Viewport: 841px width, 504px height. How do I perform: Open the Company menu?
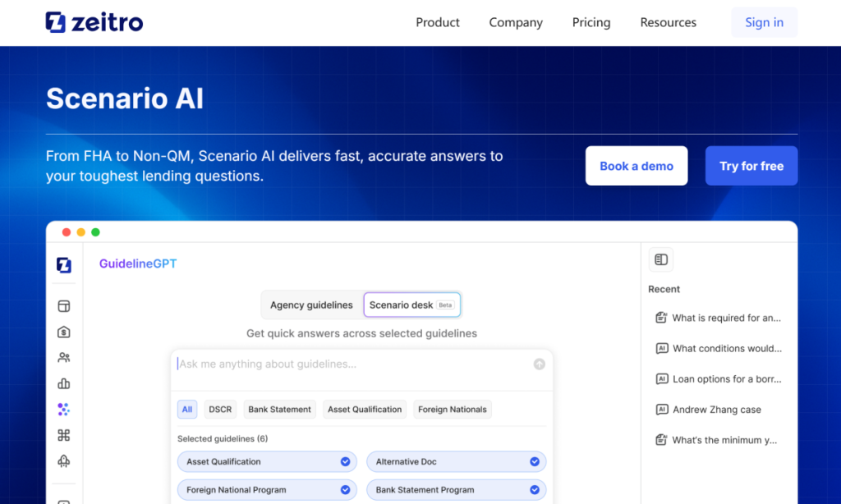[x=516, y=22]
